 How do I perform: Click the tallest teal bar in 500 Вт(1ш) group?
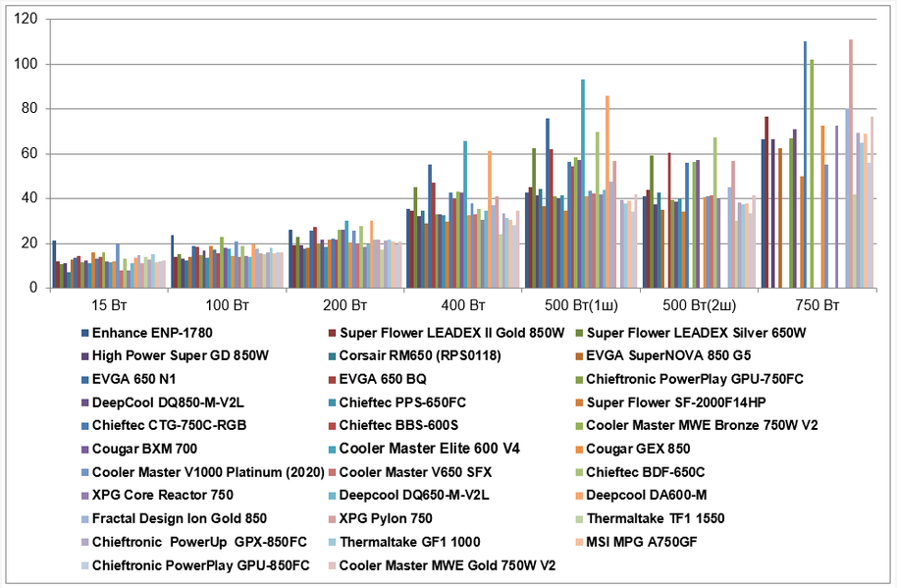coord(583,183)
